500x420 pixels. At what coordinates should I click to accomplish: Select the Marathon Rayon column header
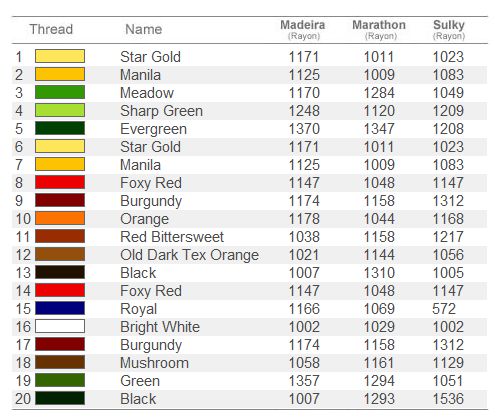(x=379, y=30)
